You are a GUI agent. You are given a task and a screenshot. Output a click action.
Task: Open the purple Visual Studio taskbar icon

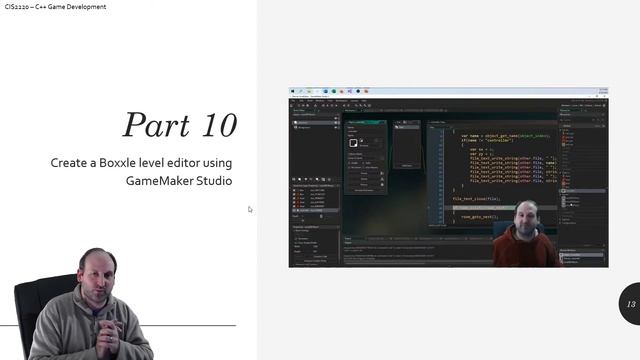click(x=350, y=91)
